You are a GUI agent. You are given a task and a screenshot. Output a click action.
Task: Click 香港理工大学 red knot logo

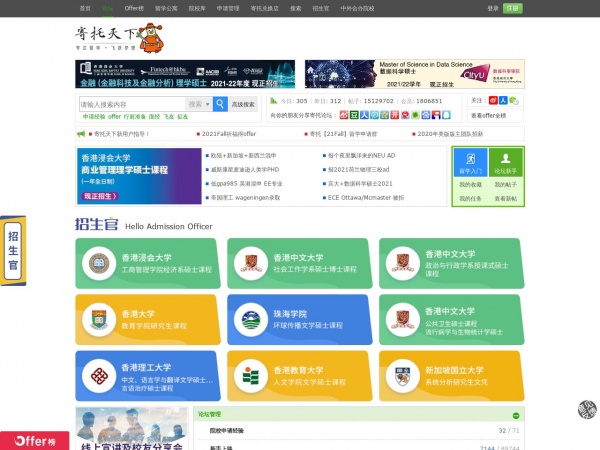coord(99,376)
